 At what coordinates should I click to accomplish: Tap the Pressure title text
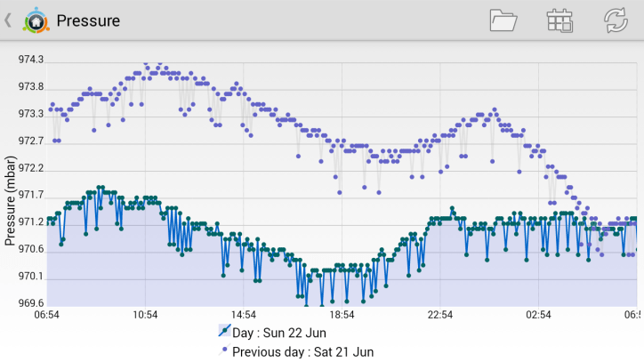[88, 20]
